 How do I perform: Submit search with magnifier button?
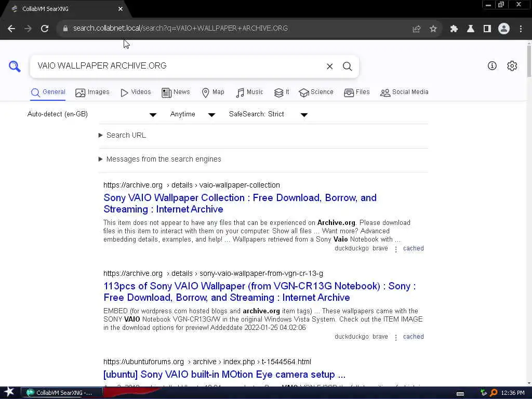tap(347, 66)
